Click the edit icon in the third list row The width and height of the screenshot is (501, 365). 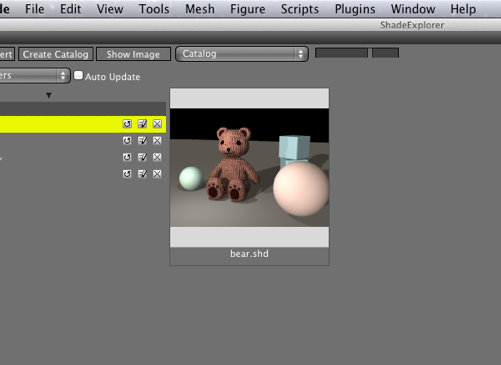pyautogui.click(x=142, y=157)
